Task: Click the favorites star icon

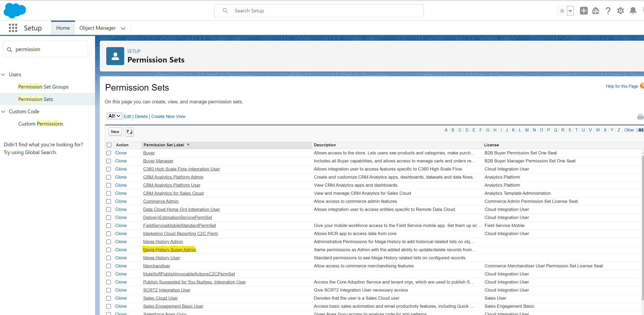Action: tap(562, 11)
